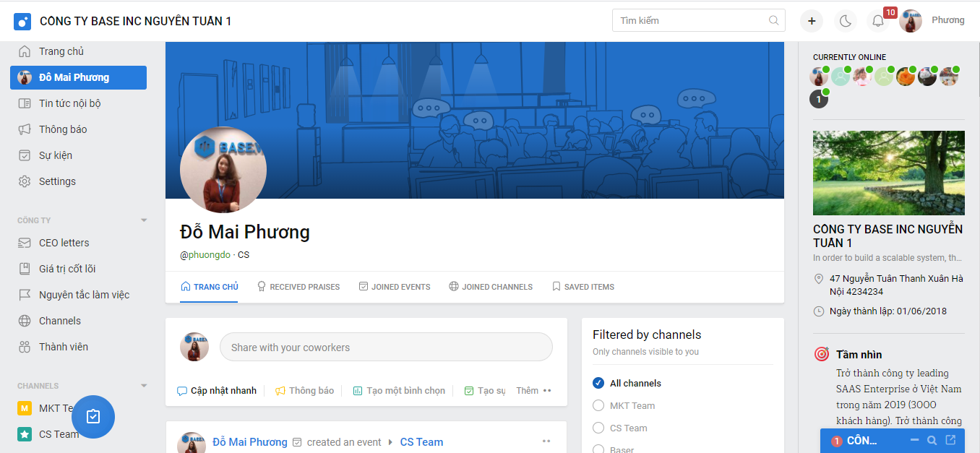The image size is (980, 453).
Task: Click flag icon beside Nguyên tắc làm việc
Action: 25,295
